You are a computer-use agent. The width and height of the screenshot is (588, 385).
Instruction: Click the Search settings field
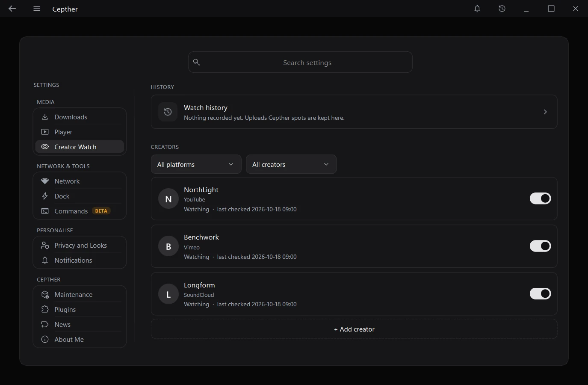point(300,62)
